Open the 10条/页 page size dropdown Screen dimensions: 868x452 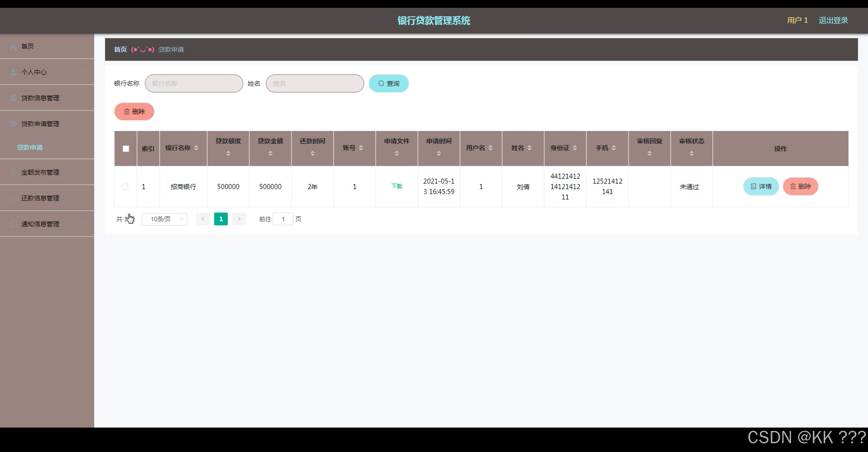[164, 219]
